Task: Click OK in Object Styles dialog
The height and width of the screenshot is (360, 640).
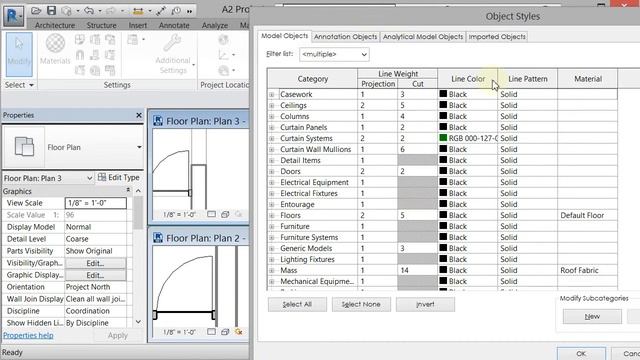Action: click(x=581, y=353)
